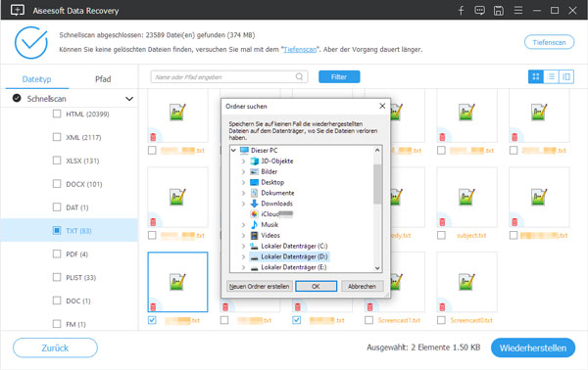588x370 pixels.
Task: Check the XML (2117) checkbox
Action: click(x=57, y=137)
